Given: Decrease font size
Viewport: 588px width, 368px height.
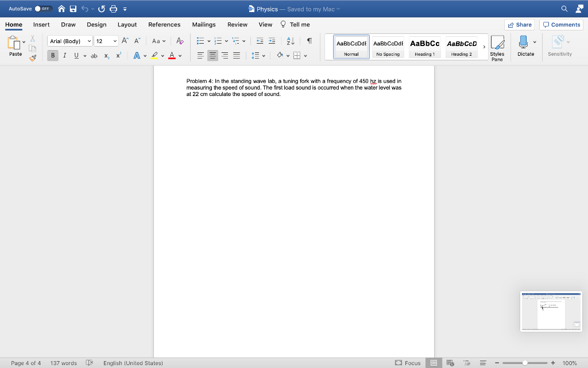Looking at the screenshot, I should click(137, 41).
